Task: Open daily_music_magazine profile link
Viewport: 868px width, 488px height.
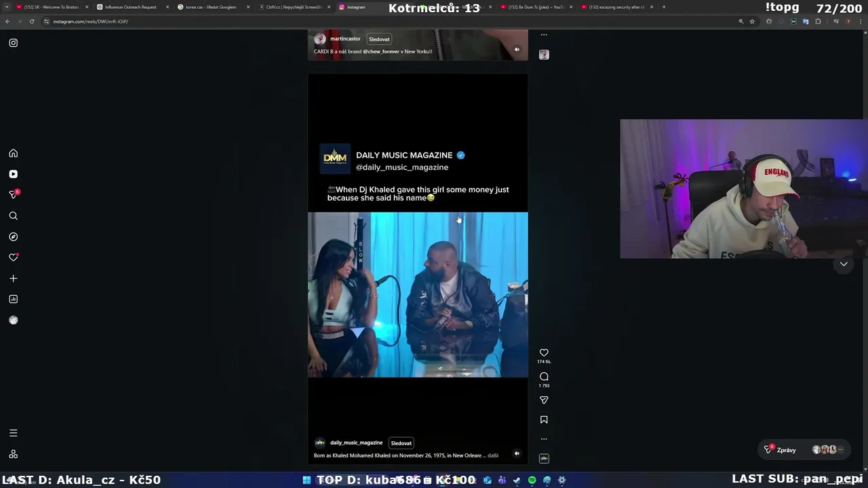Action: click(x=356, y=443)
